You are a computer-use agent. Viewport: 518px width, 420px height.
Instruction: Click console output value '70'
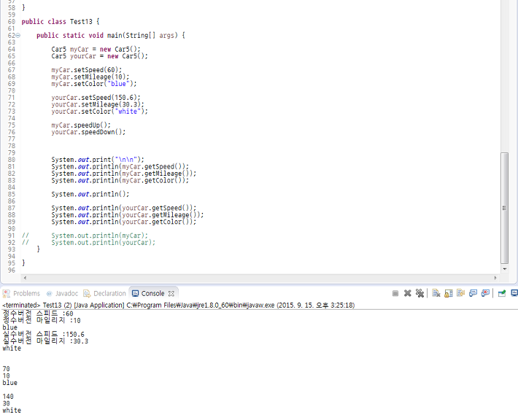click(6, 369)
